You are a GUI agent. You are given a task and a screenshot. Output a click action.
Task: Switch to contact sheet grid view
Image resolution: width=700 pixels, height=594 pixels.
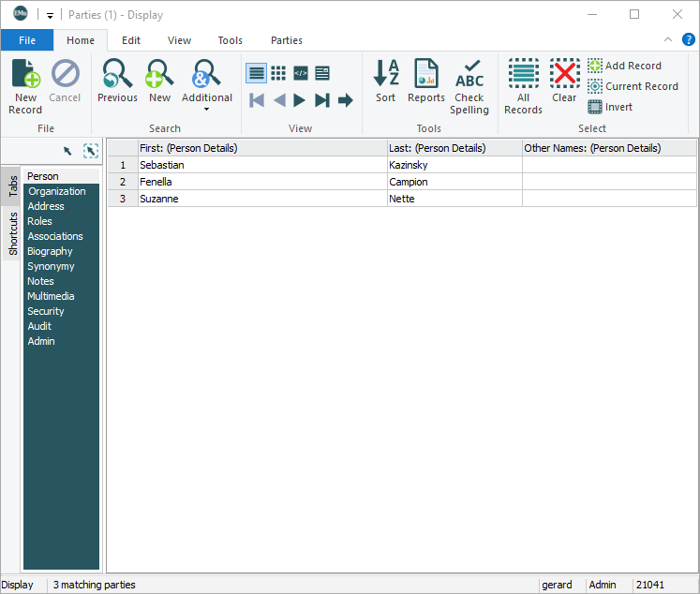click(278, 73)
